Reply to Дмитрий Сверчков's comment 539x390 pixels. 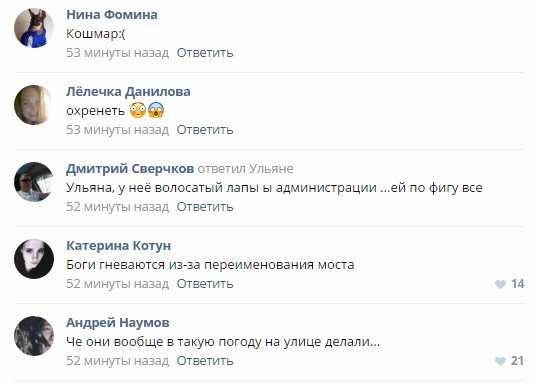tap(205, 207)
